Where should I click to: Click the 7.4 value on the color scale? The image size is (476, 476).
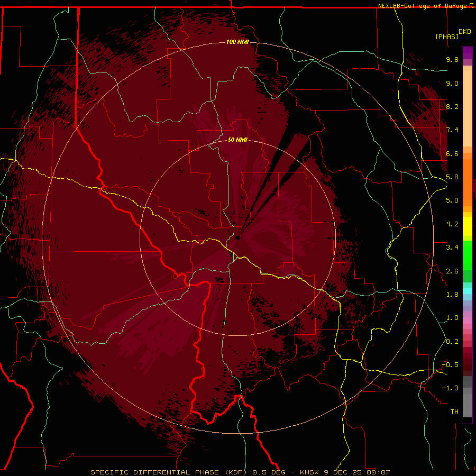(x=452, y=130)
